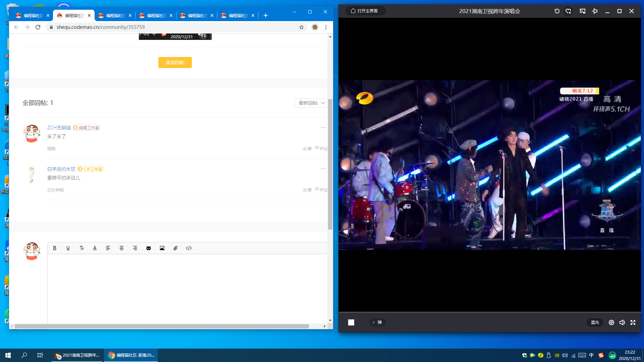This screenshot has width=644, height=362.
Task: Mute the video player volume
Action: (622, 322)
